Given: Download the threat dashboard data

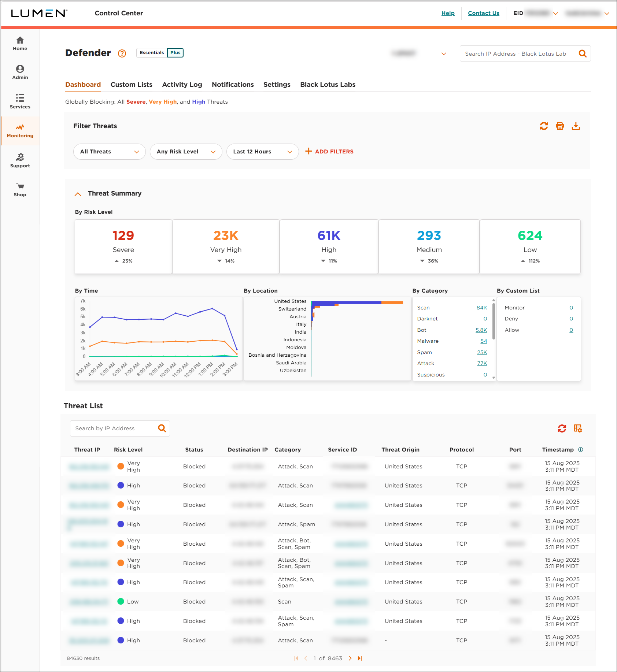Looking at the screenshot, I should click(576, 126).
